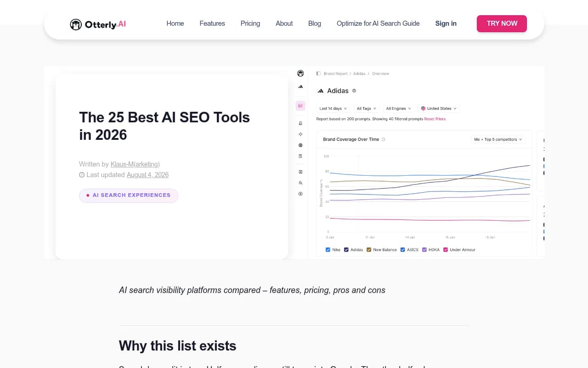This screenshot has width=588, height=368.
Task: Toggle the New Balance legend checkbox
Action: coord(369,250)
